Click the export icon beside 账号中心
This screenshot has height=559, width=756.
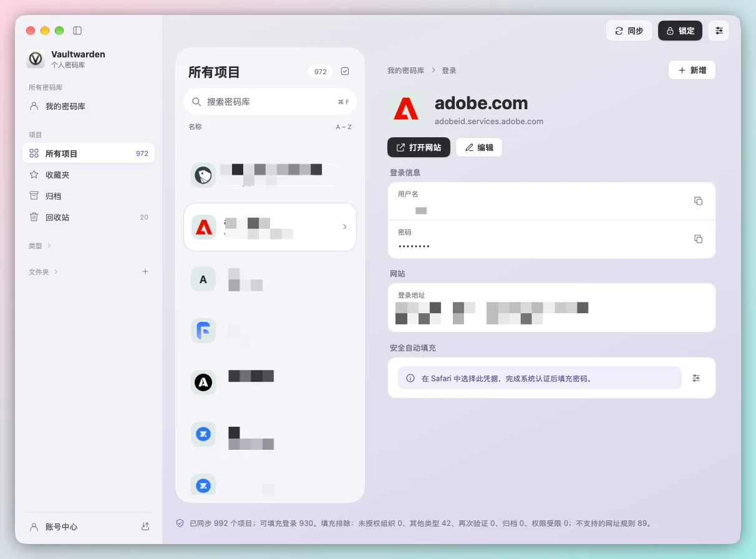145,527
